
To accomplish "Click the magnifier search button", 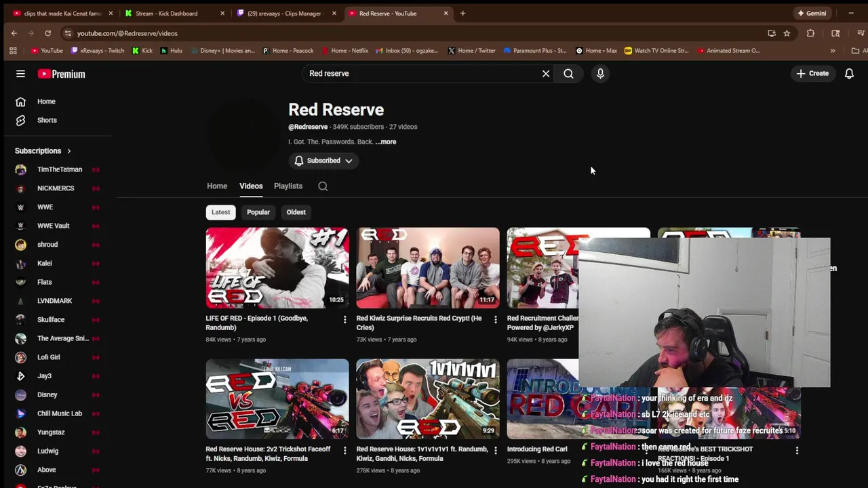I will coord(568,73).
